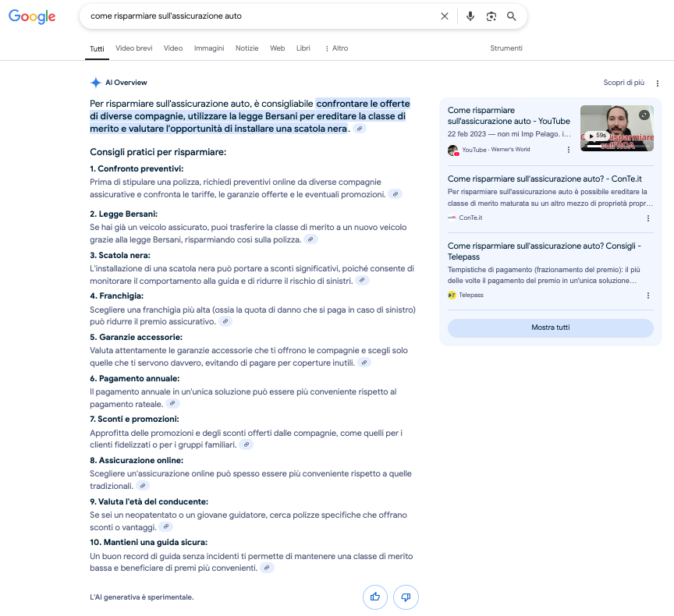674x616 pixels.
Task: Clear the search box with the X icon
Action: point(445,16)
